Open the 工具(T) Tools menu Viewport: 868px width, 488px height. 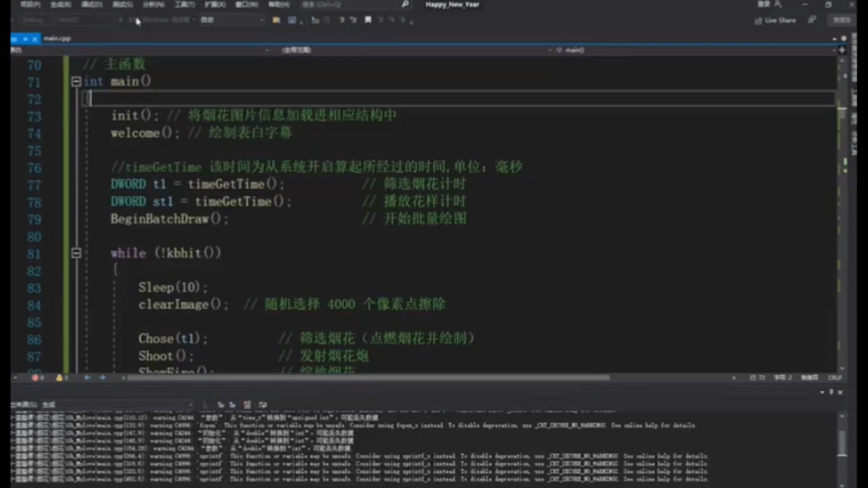point(184,4)
